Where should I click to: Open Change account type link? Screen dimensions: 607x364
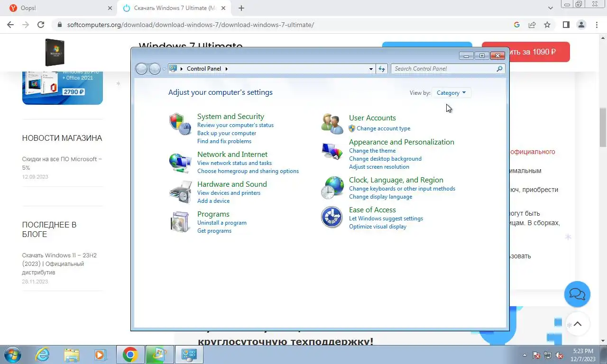pos(383,128)
